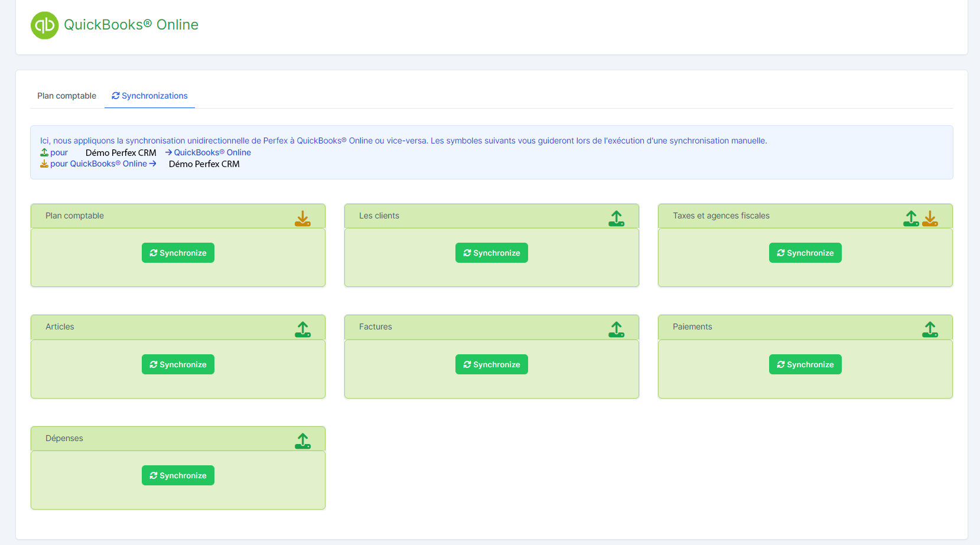
Task: Click the download icon on Plan comptable card
Action: [x=302, y=219]
